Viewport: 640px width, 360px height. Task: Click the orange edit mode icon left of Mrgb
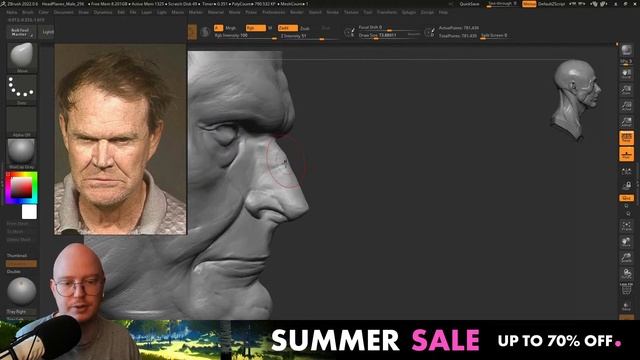point(192,32)
